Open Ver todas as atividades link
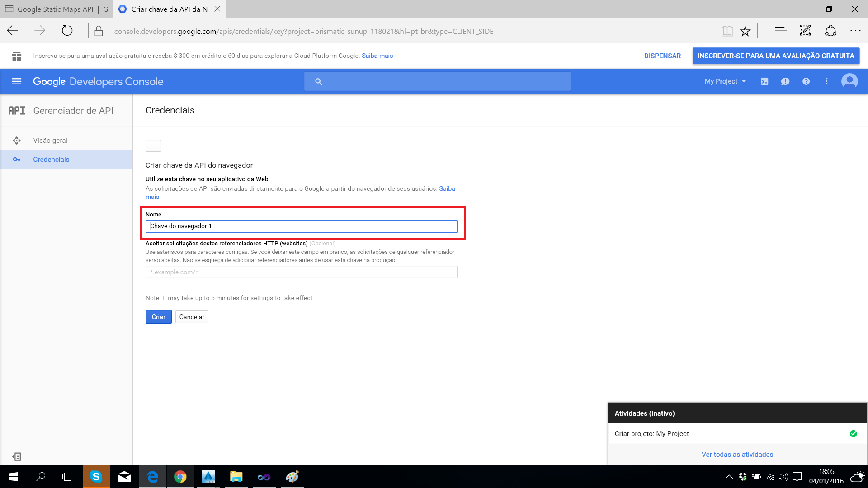 pyautogui.click(x=737, y=455)
